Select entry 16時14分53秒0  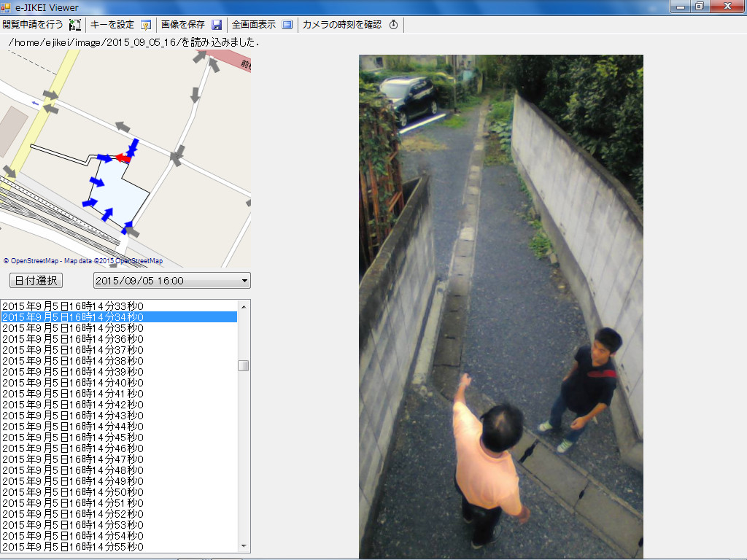point(119,525)
